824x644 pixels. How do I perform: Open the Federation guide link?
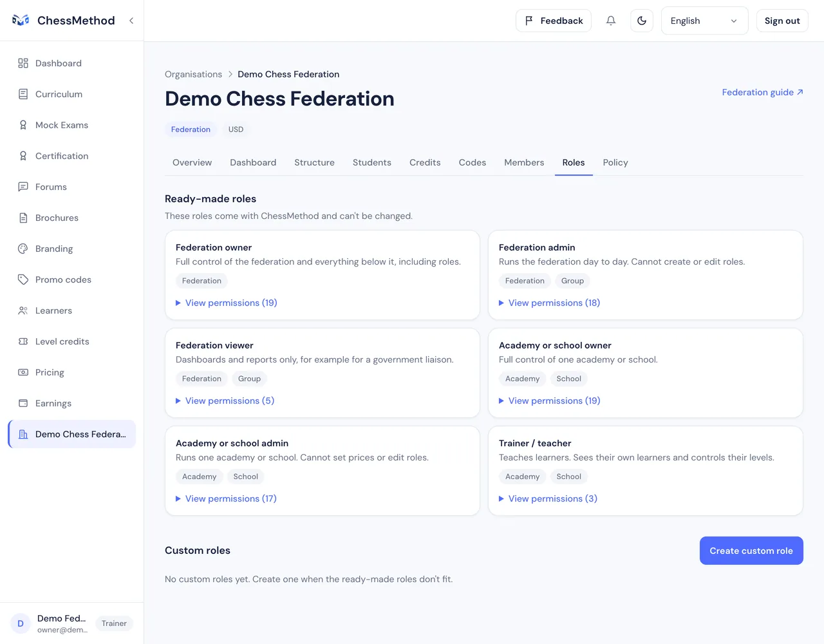pyautogui.click(x=763, y=92)
